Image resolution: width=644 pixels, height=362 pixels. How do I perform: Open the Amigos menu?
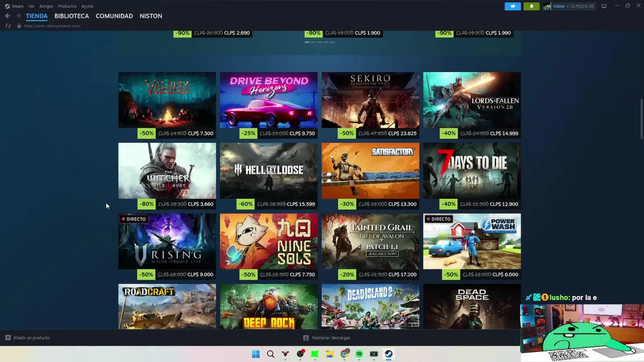(46, 6)
